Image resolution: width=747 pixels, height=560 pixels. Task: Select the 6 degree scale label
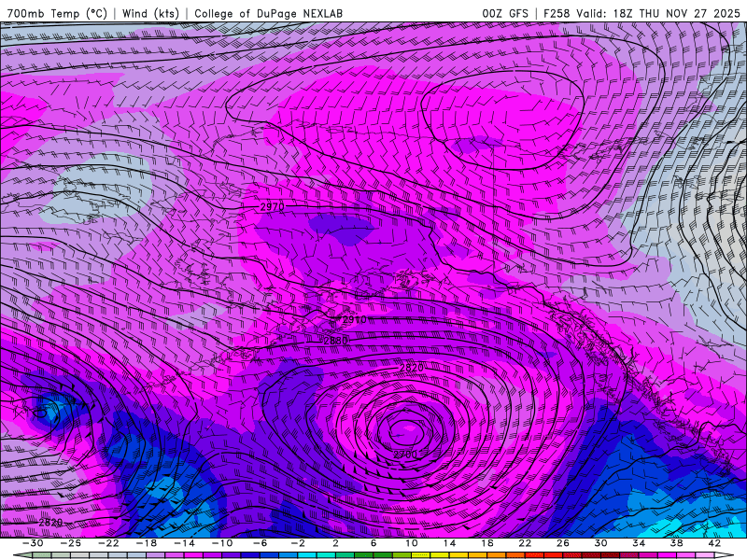tap(373, 543)
